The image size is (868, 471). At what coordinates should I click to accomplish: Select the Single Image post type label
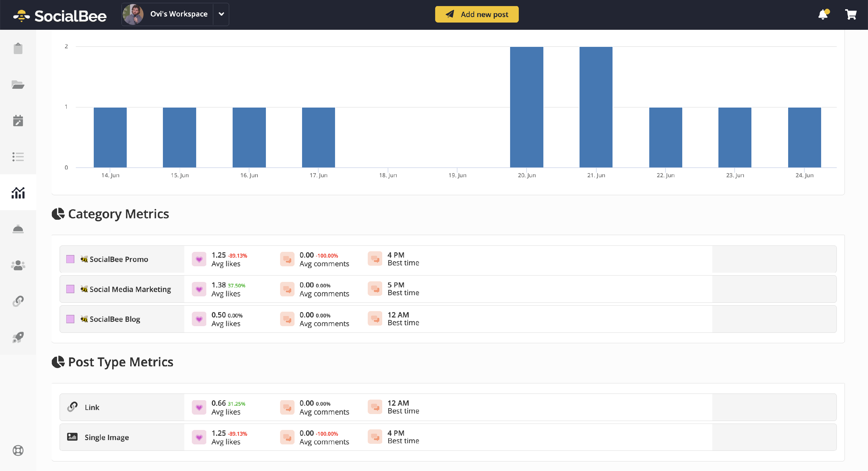(106, 437)
